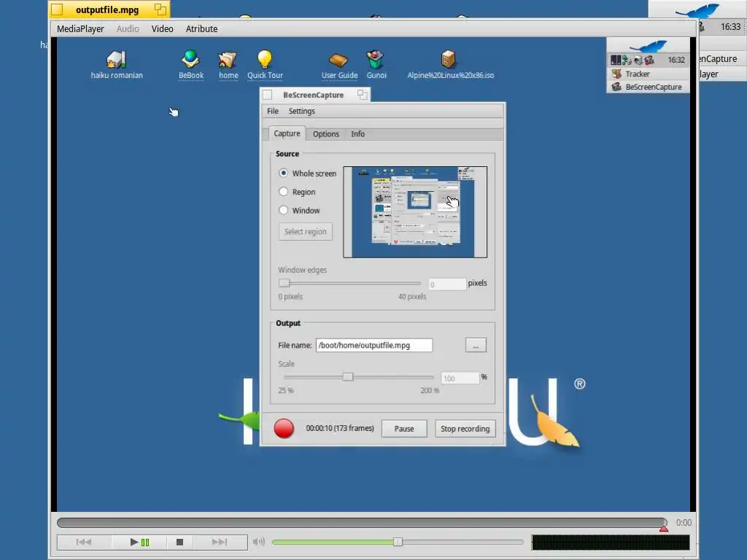This screenshot has width=747, height=560.
Task: Click the browse ellipsis button for file name
Action: pos(476,345)
